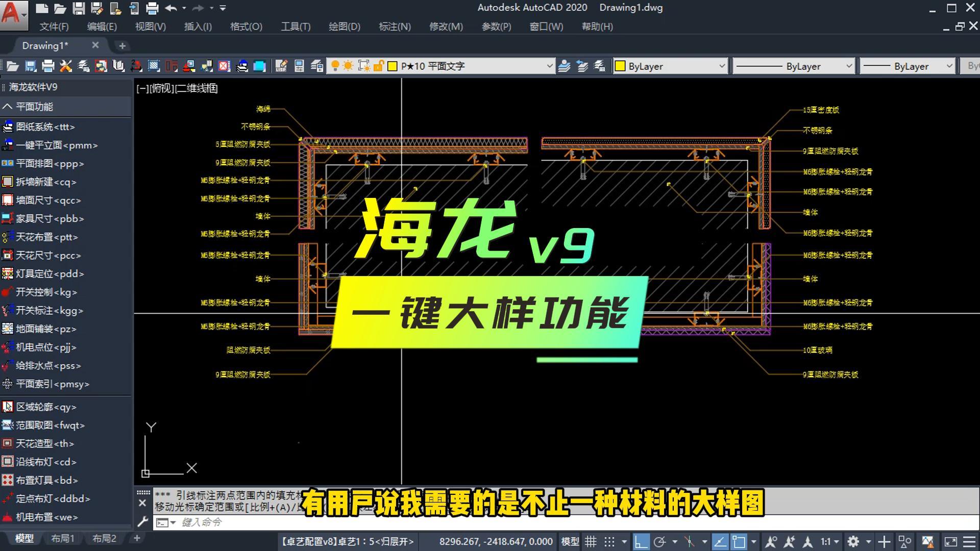Click the red X frame toolbar icon
Viewport: 980px width, 551px height.
pyautogui.click(x=224, y=66)
